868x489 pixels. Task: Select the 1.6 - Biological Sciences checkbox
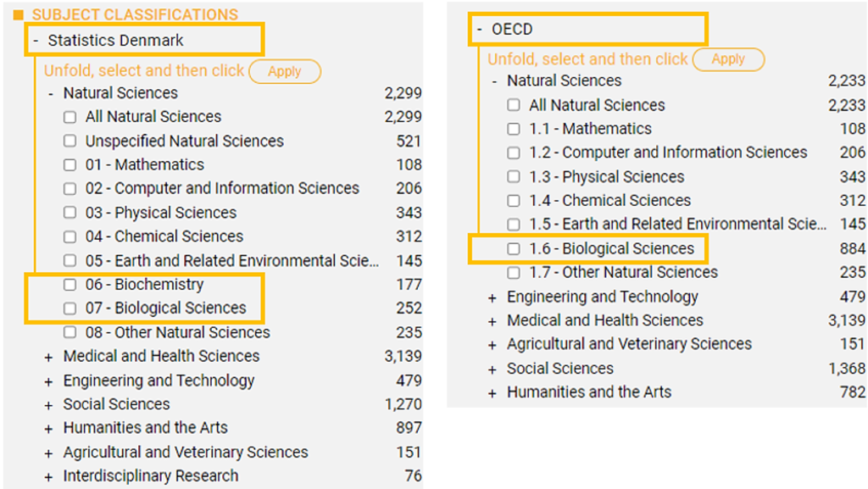[x=514, y=249]
